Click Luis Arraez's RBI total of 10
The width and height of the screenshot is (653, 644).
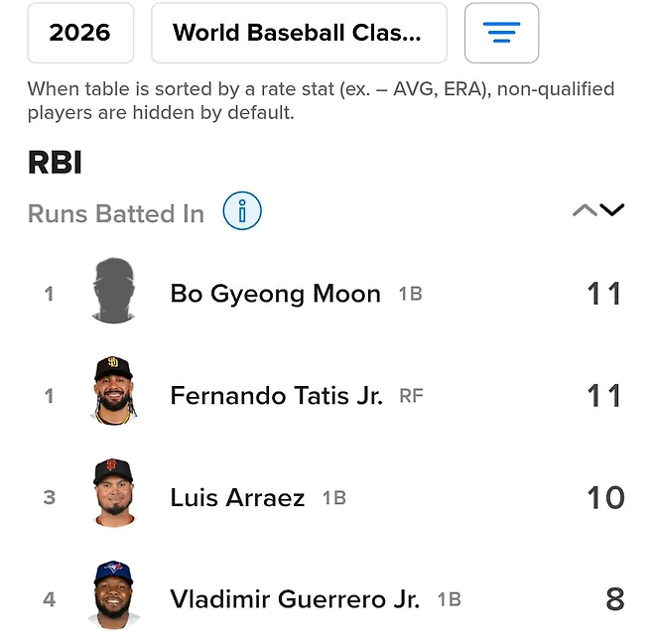click(604, 497)
